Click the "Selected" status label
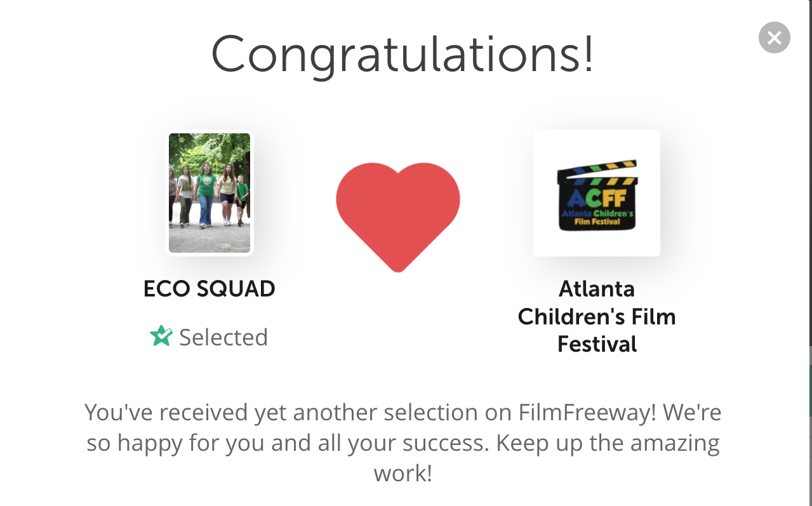The width and height of the screenshot is (812, 506). click(x=223, y=337)
